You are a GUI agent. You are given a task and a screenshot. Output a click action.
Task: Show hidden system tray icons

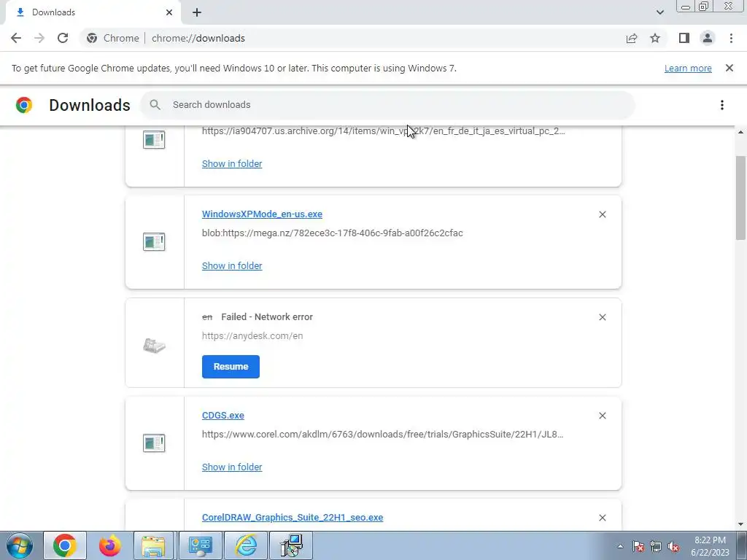(620, 546)
